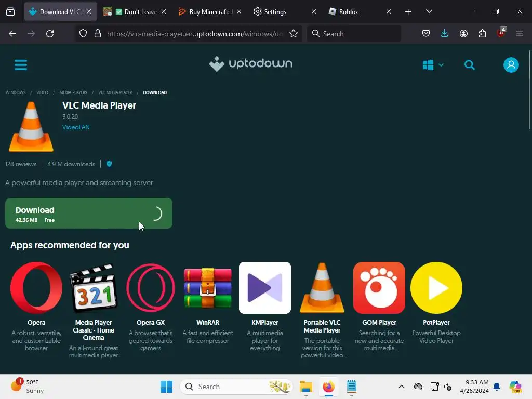Show hidden system tray icons
The image size is (532, 399).
pyautogui.click(x=402, y=387)
